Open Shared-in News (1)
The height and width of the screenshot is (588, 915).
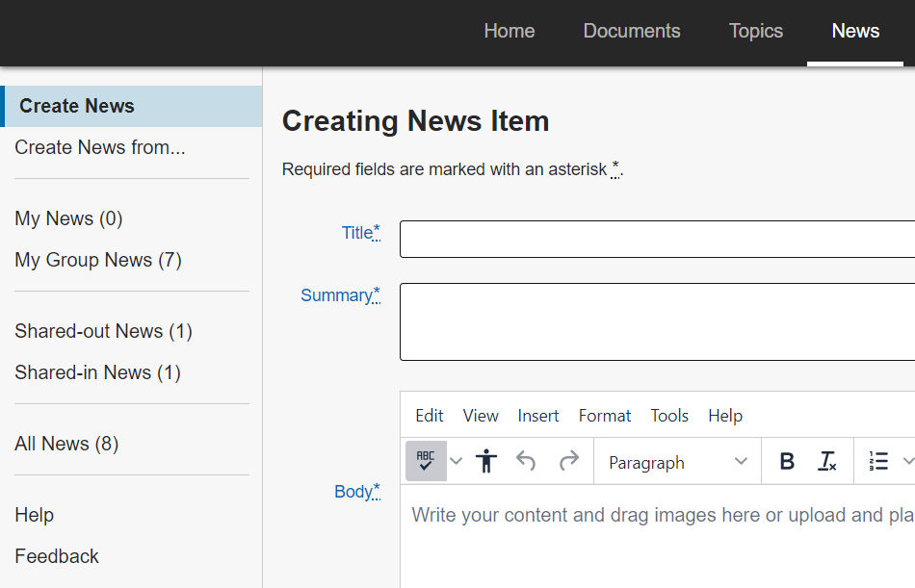tap(97, 372)
